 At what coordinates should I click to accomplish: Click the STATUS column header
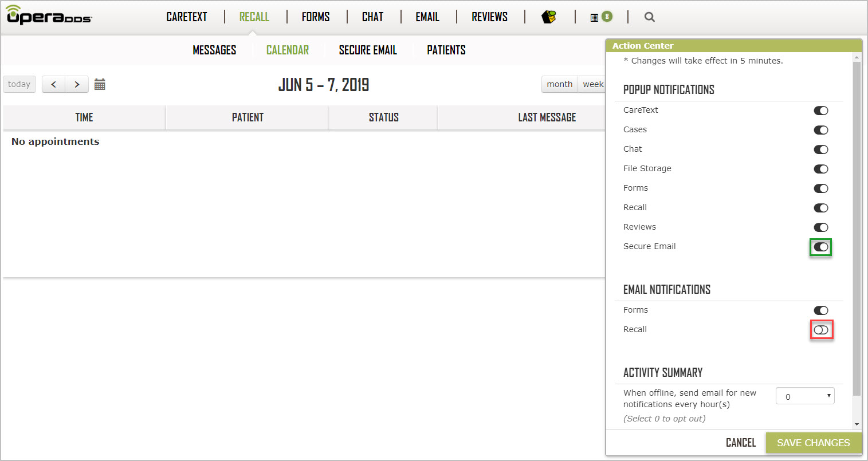[383, 117]
